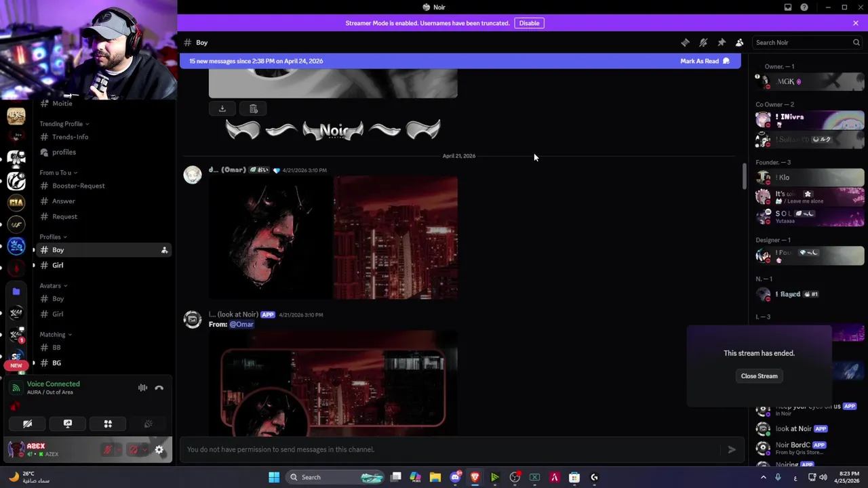
Task: Disable Streamer Mode button
Action: [529, 23]
